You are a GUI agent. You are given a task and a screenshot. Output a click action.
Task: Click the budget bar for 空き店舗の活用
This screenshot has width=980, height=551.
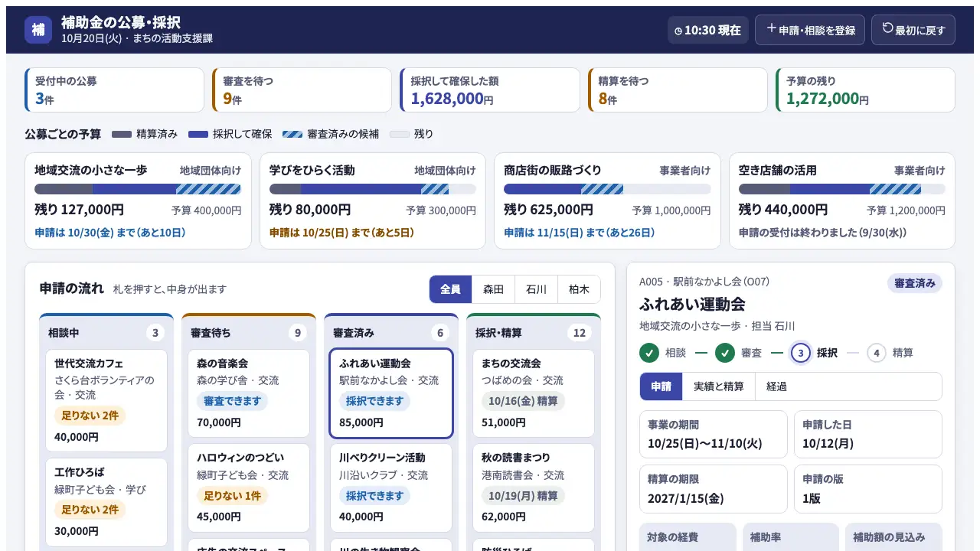[842, 189]
